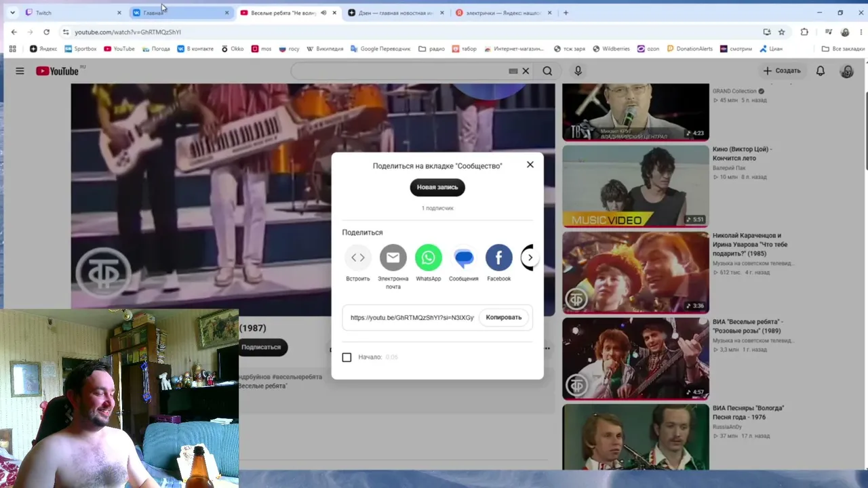Open more actions under the video

coord(547,348)
